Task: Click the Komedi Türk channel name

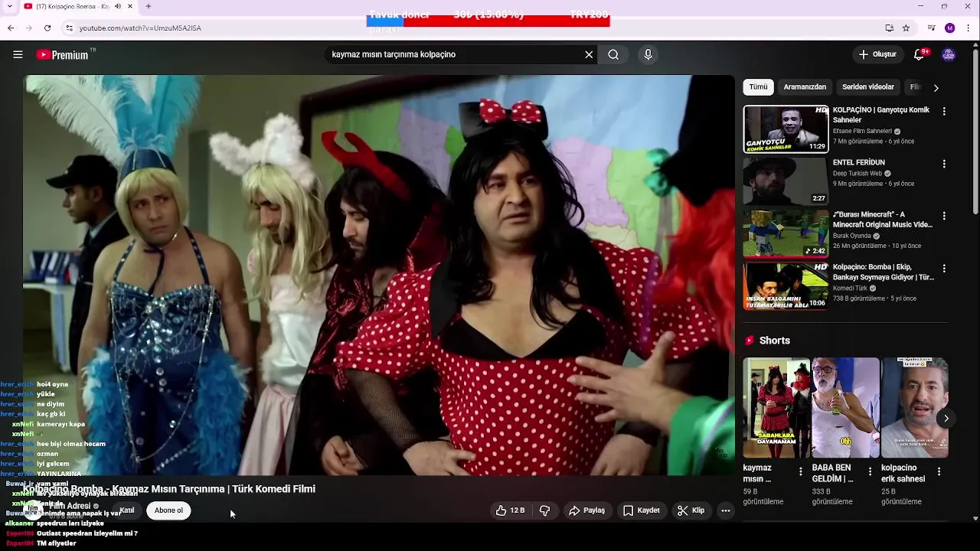Action: click(850, 289)
